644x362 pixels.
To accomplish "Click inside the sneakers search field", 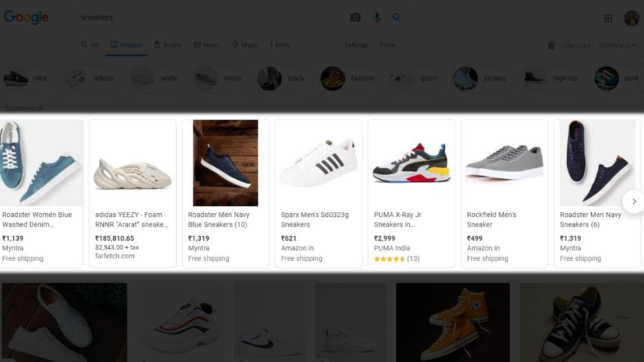I will pos(189,18).
